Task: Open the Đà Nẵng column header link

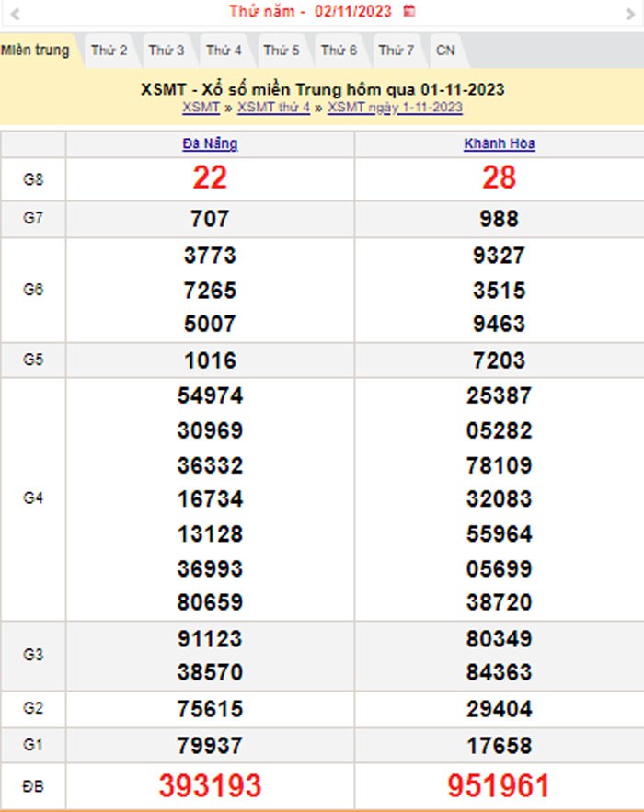Action: pyautogui.click(x=210, y=144)
